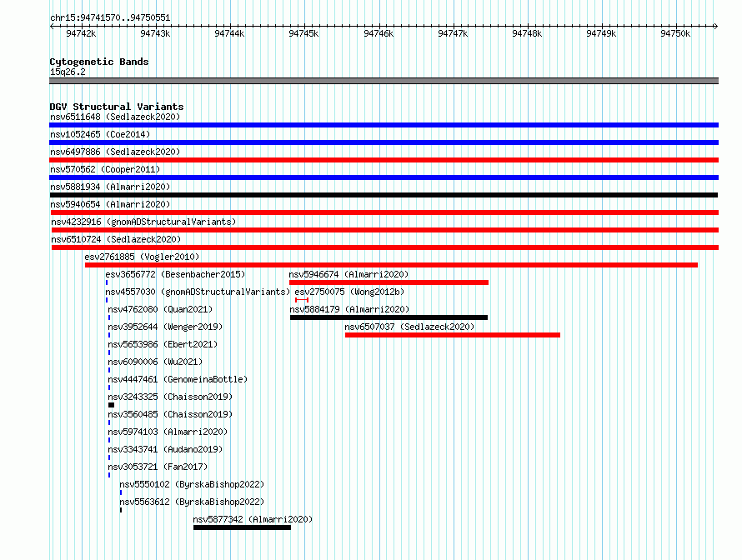Select the nsv6511648 (Sedlazeck2020) blue bar

coord(384,125)
